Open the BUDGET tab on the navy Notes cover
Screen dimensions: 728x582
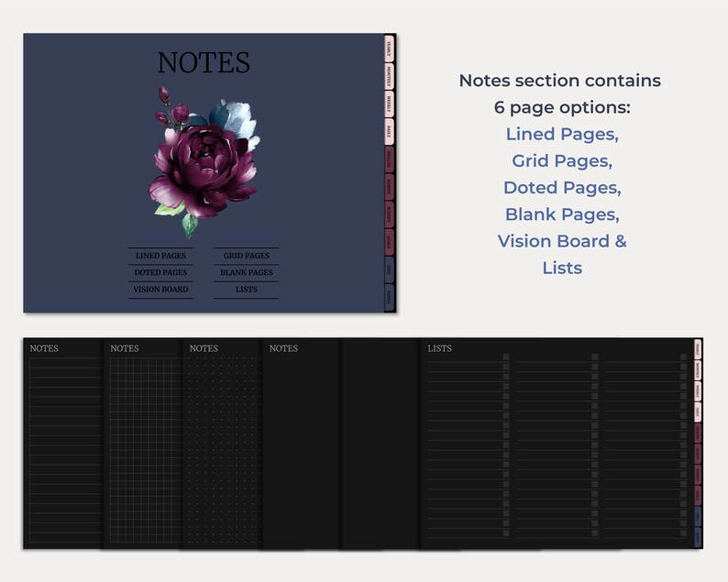(389, 214)
